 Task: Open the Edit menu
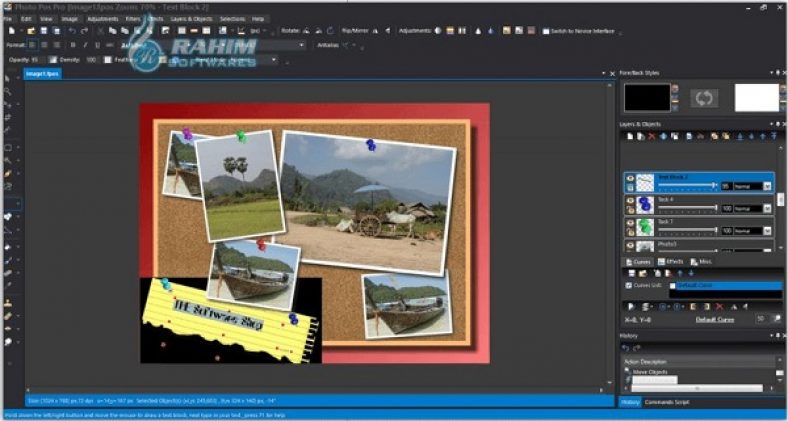(26, 19)
